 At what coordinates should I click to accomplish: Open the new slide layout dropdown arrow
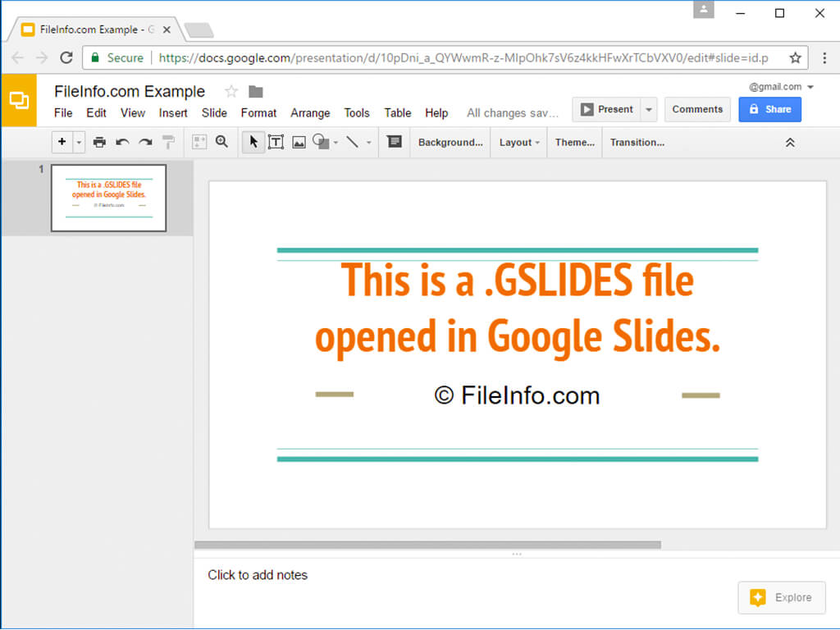tap(79, 143)
